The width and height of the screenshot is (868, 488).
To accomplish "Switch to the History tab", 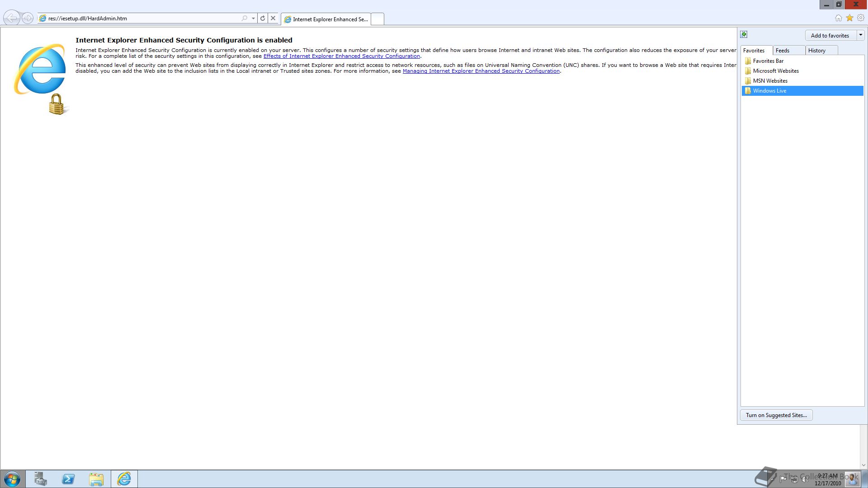I will (x=822, y=50).
